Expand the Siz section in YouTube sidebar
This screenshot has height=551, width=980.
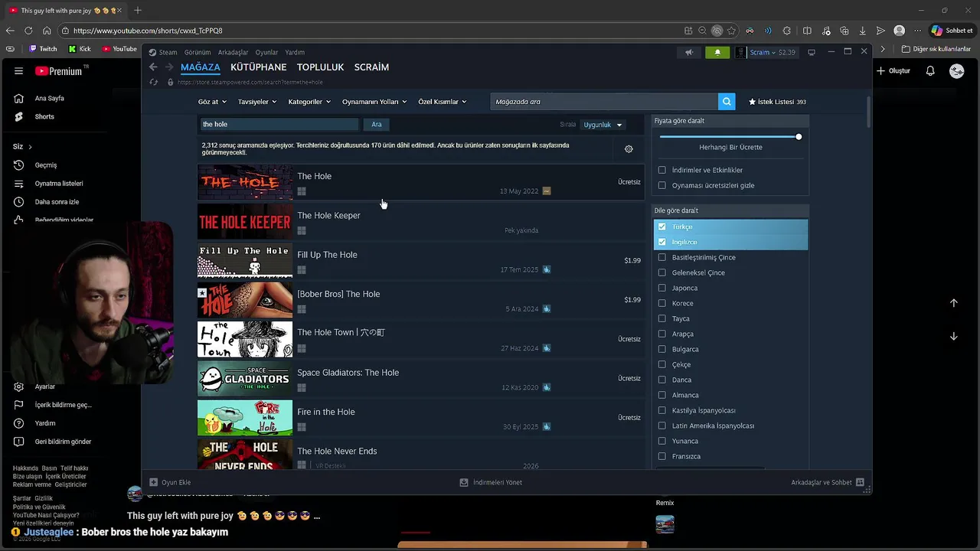22,146
